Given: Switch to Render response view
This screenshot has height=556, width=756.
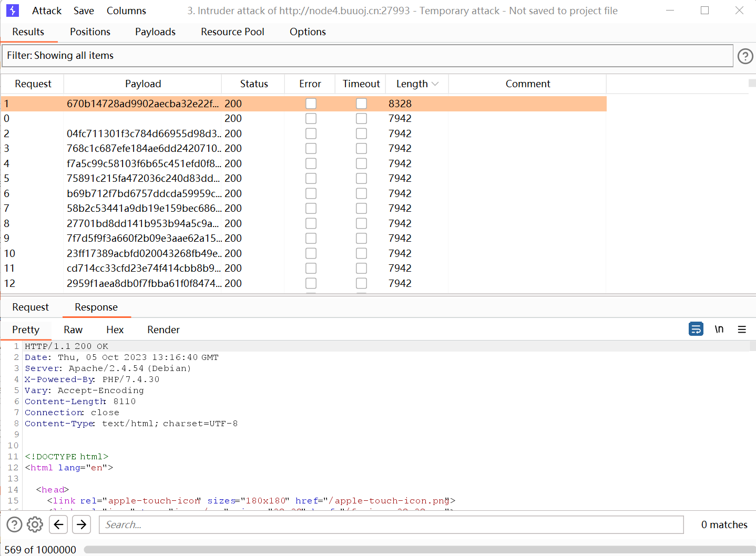Looking at the screenshot, I should (x=164, y=330).
